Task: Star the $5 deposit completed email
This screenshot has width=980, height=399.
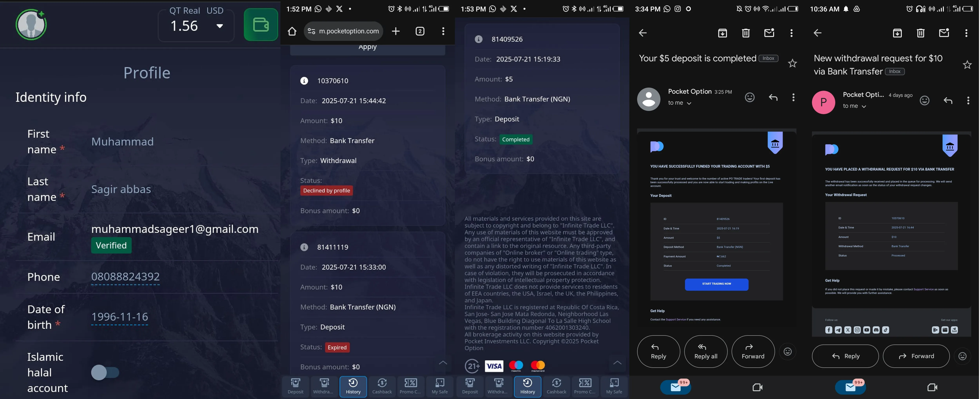Action: coord(792,63)
